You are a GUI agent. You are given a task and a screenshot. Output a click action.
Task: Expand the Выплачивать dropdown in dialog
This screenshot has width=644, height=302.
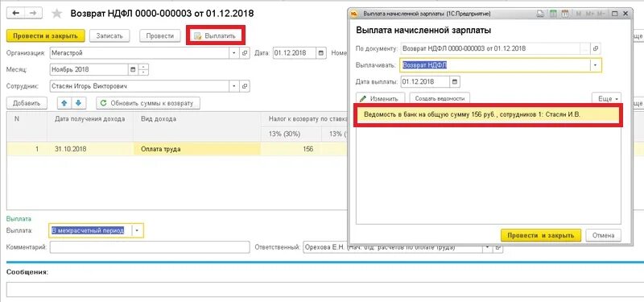click(596, 65)
